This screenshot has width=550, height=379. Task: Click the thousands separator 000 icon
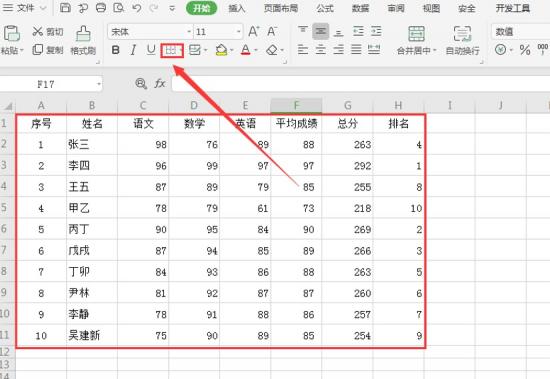543,49
